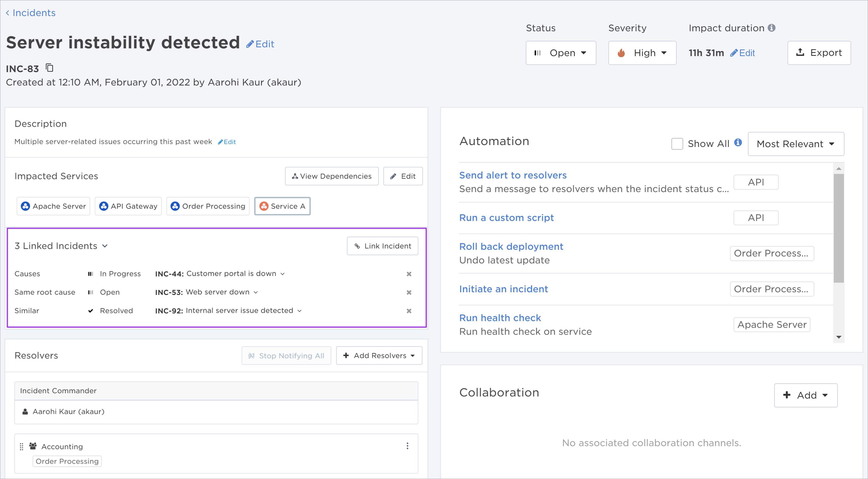Screen dimensions: 868x479
Task: Toggle the Show All checkbox
Action: coord(677,144)
